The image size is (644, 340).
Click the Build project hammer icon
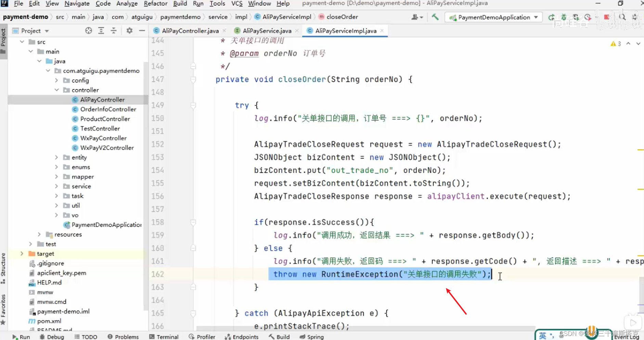(x=435, y=17)
